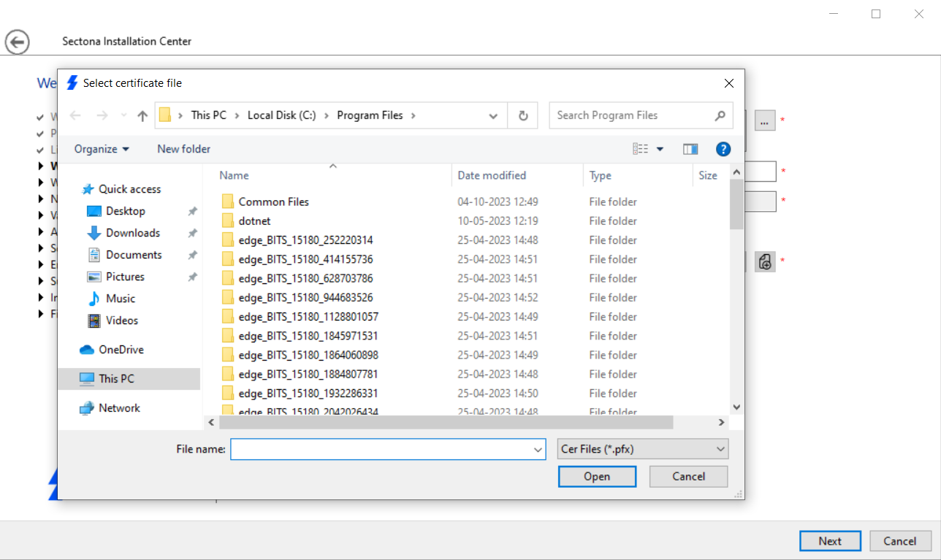Navigate up one folder level with the up arrow
The image size is (941, 560).
point(141,115)
